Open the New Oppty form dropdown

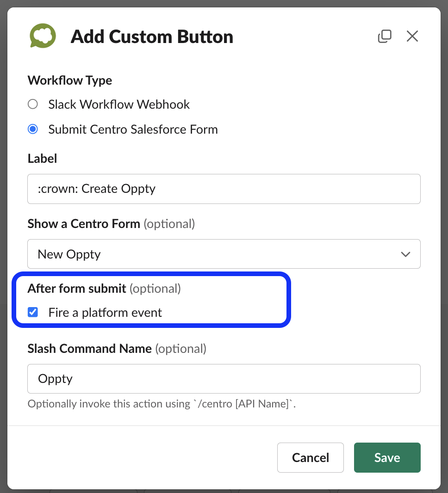pyautogui.click(x=224, y=254)
